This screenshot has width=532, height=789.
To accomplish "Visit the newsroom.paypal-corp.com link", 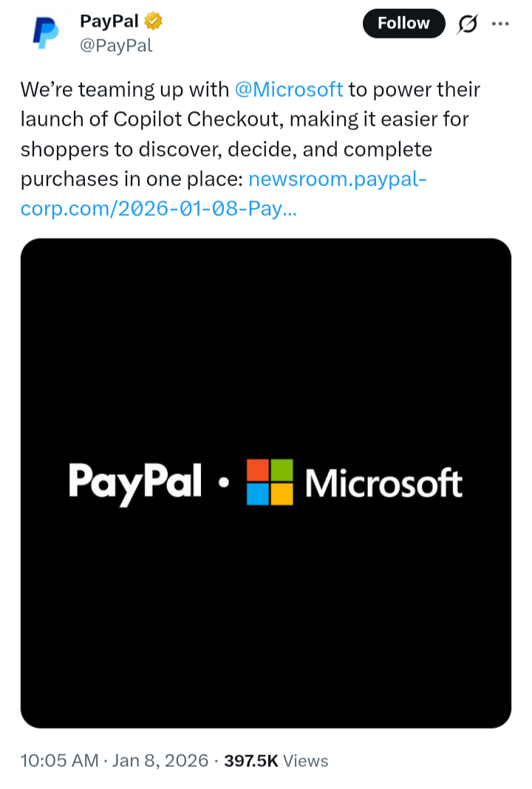I will [x=223, y=194].
